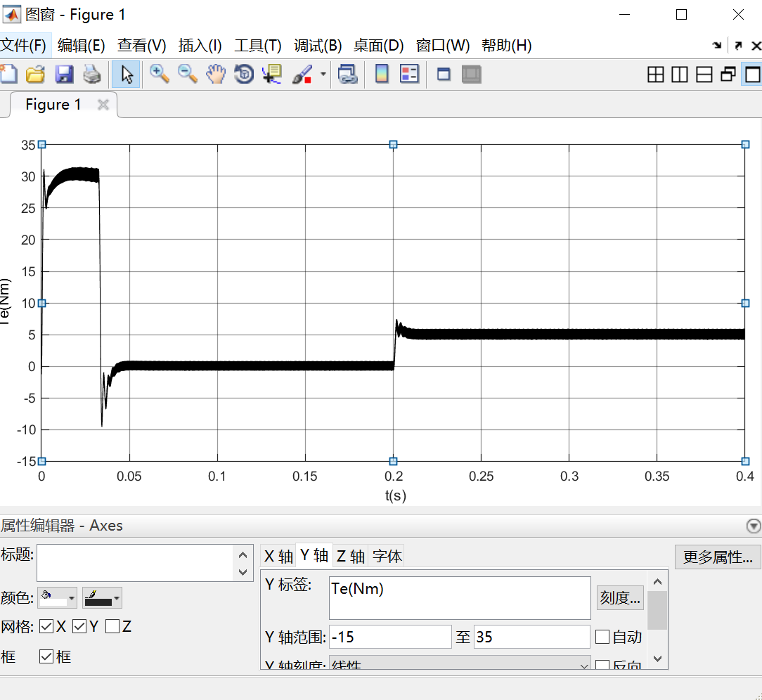Click the Y 标签 field containing Te(Nm)

[x=460, y=598]
